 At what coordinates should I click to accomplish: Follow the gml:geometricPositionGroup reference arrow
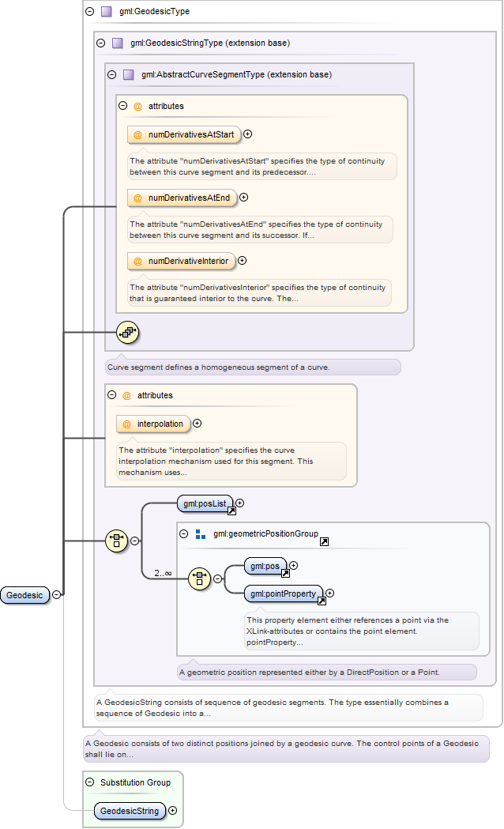point(325,541)
